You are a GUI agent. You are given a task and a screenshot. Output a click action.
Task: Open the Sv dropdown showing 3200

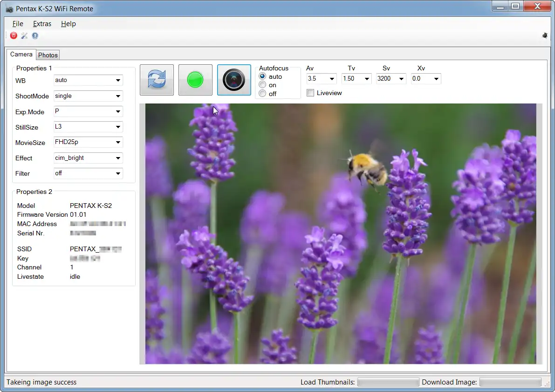point(402,79)
